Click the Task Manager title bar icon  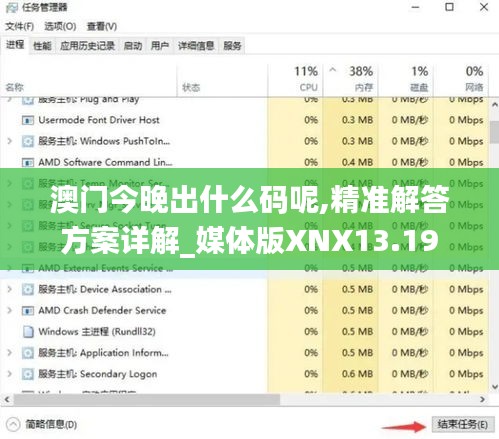click(x=12, y=7)
